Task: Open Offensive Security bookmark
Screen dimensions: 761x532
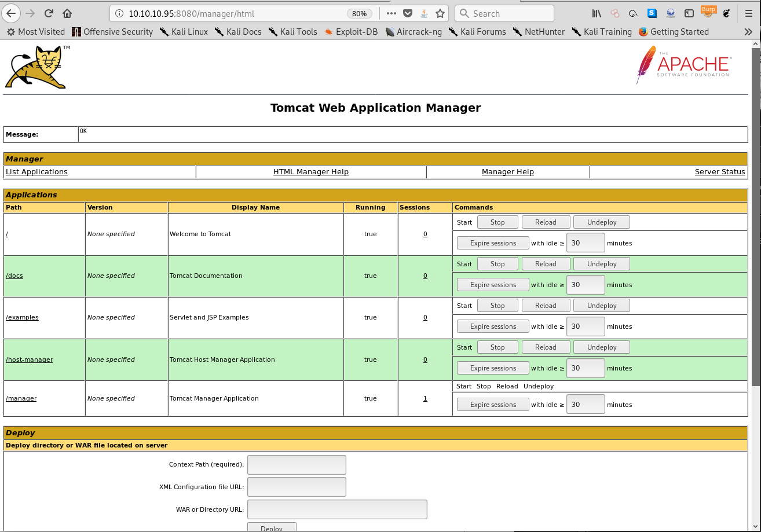Action: (x=112, y=32)
